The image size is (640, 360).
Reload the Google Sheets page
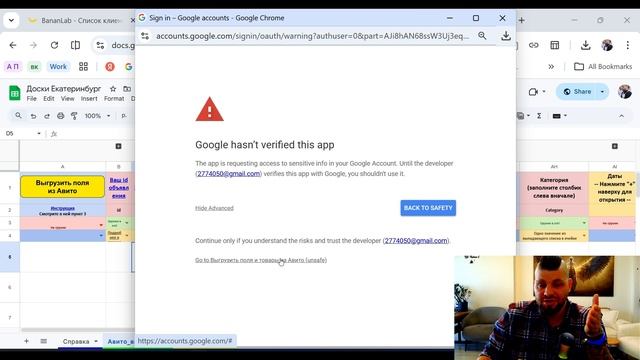pyautogui.click(x=54, y=45)
